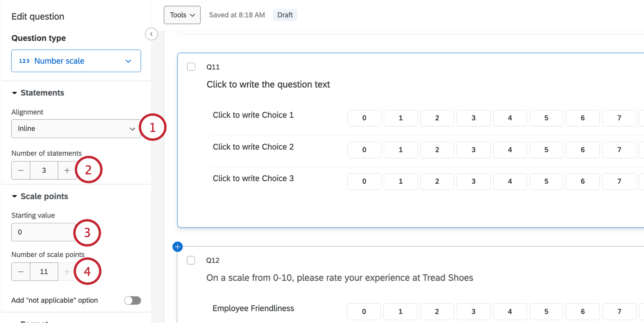Click the Q12 question label

click(x=213, y=260)
